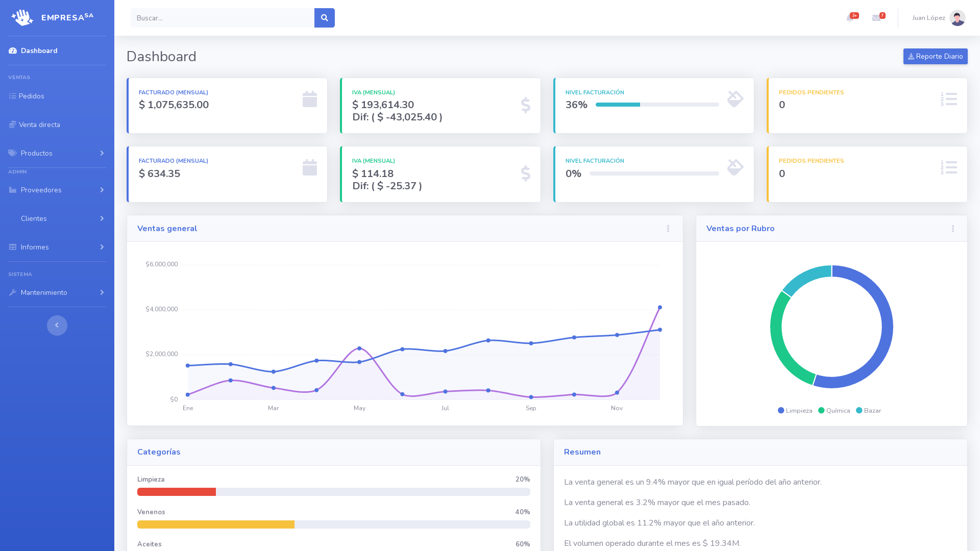The image size is (980, 551).
Task: Open the envelope messages icon
Action: pos(876,18)
